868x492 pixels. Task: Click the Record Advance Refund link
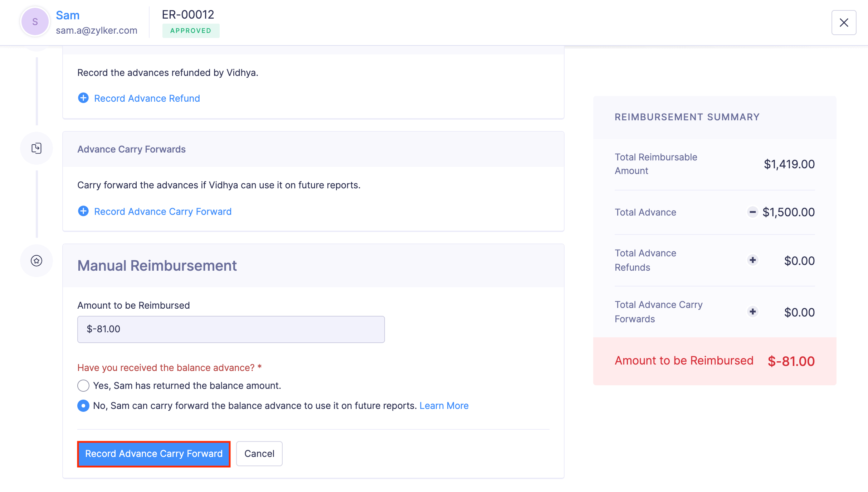pos(147,98)
